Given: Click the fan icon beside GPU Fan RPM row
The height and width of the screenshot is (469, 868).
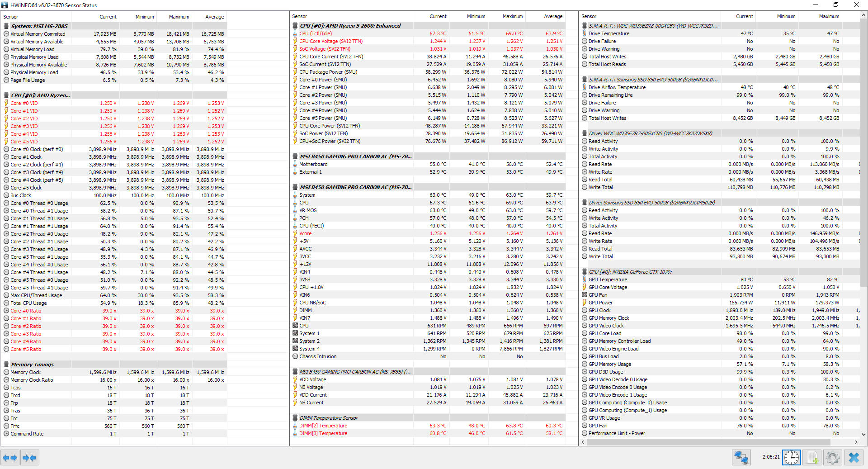Looking at the screenshot, I should point(585,295).
